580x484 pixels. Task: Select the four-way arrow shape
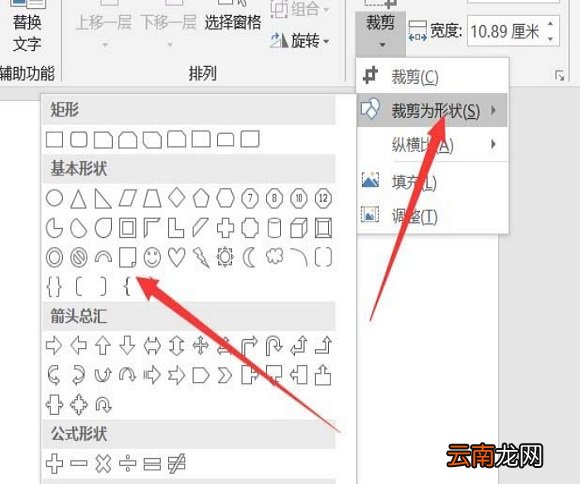[x=201, y=346]
